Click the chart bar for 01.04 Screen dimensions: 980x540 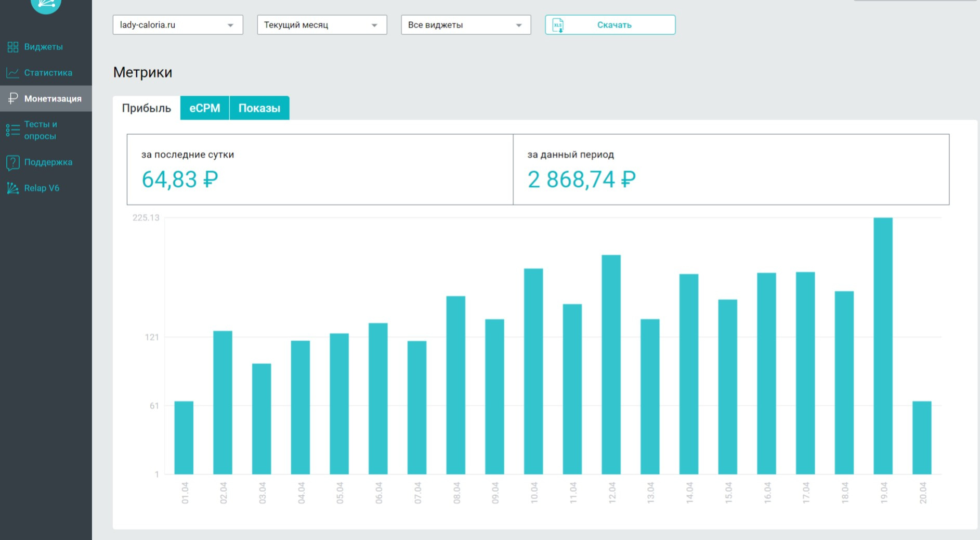pyautogui.click(x=184, y=438)
